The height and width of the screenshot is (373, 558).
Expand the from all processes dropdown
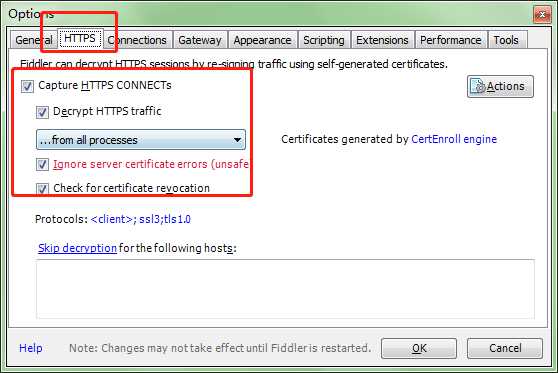point(141,140)
